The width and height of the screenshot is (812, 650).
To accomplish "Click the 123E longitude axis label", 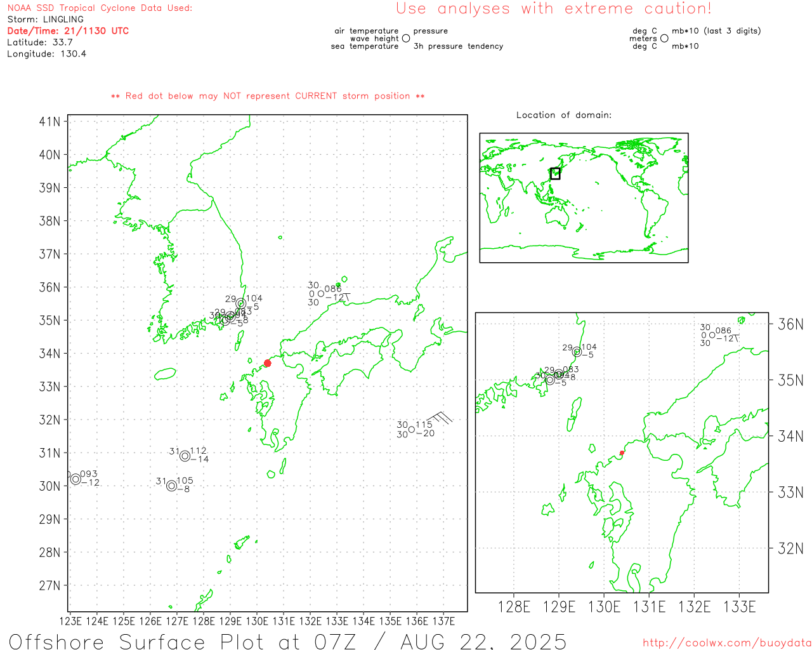I will coord(70,621).
